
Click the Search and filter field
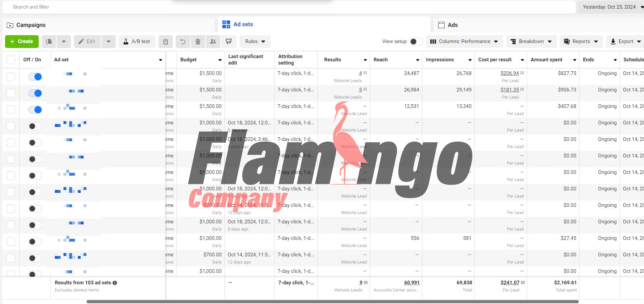pos(288,7)
